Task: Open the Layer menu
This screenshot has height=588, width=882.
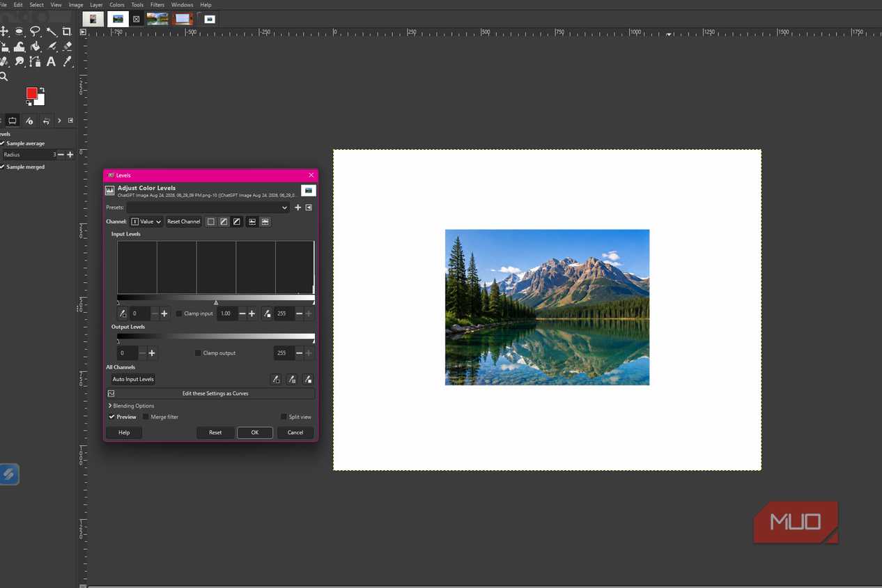Action: (96, 5)
